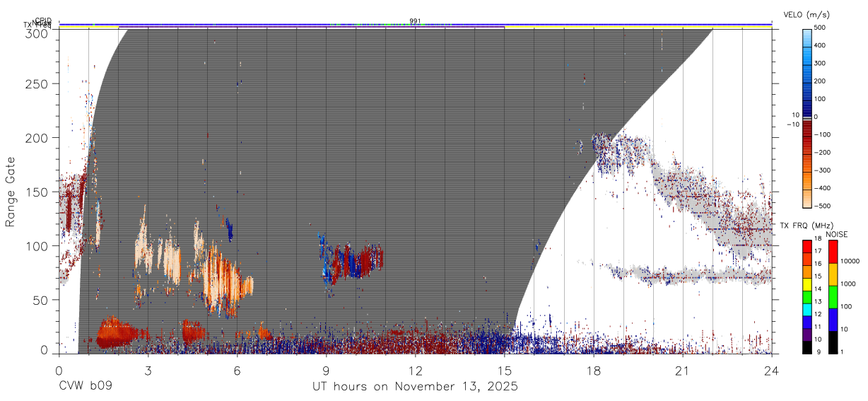The height and width of the screenshot is (401, 868).
Task: Click the green NOISE swatch between 100 and 1000
Action: point(833,297)
